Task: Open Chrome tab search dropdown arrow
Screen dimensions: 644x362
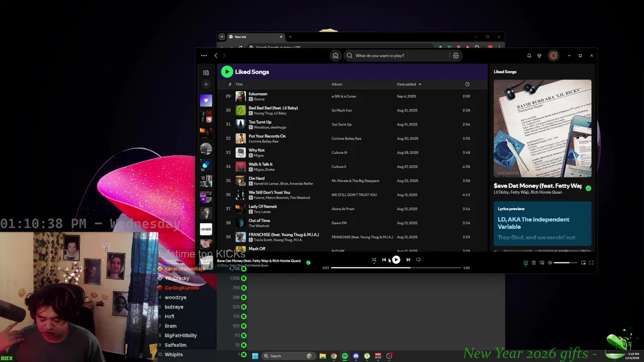Action: [221, 37]
